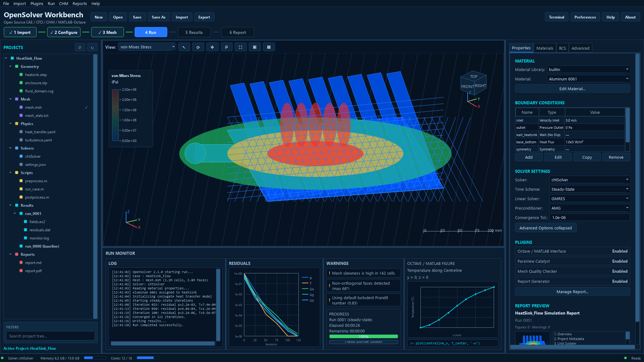Click the green Ready indicator dot
The height and width of the screenshot is (362, 644).
pos(625,358)
